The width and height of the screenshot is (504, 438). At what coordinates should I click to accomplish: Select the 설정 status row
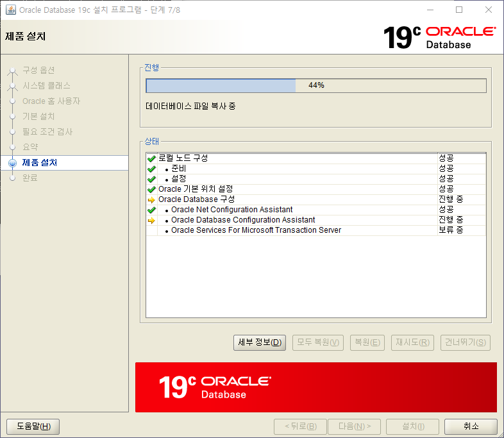coord(316,179)
